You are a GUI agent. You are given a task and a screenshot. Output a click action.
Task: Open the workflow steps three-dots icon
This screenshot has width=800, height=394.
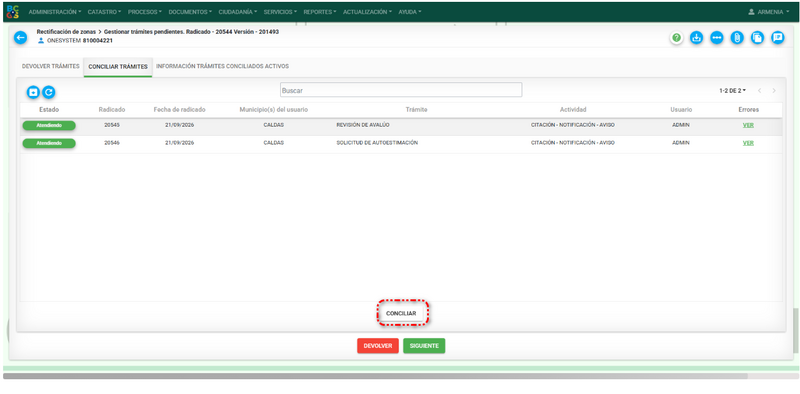pyautogui.click(x=717, y=38)
